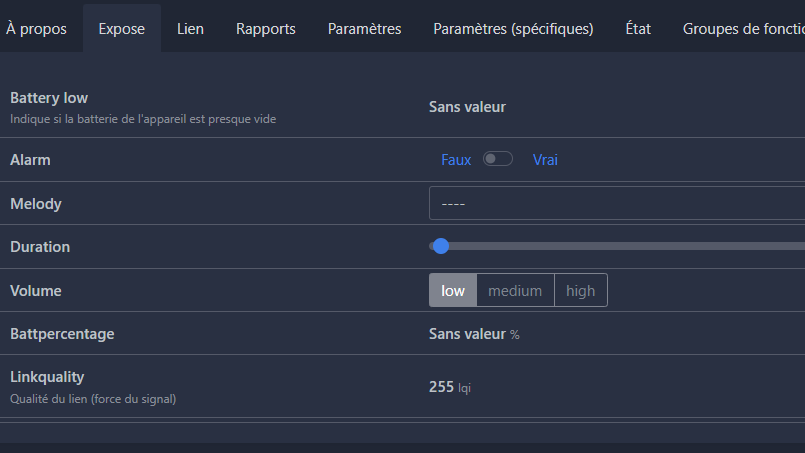Click the Battpercentage Sans valeur reading
Viewport: 805px width, 453px height.
[x=467, y=334]
